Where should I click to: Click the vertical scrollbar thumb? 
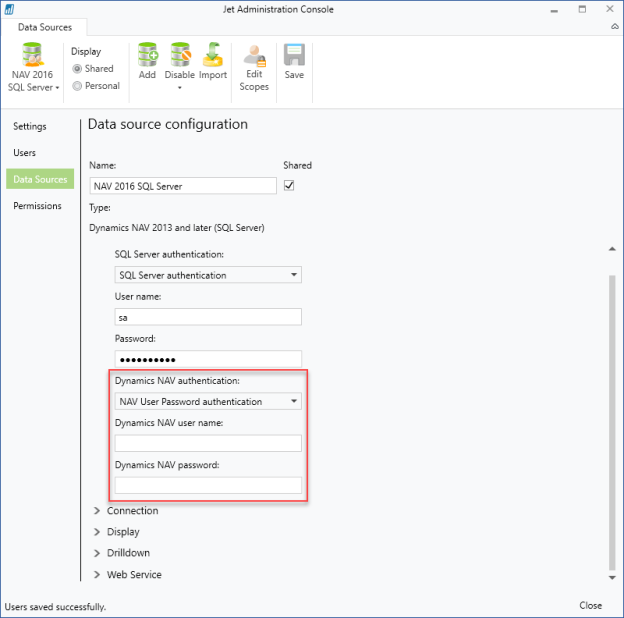(612, 423)
